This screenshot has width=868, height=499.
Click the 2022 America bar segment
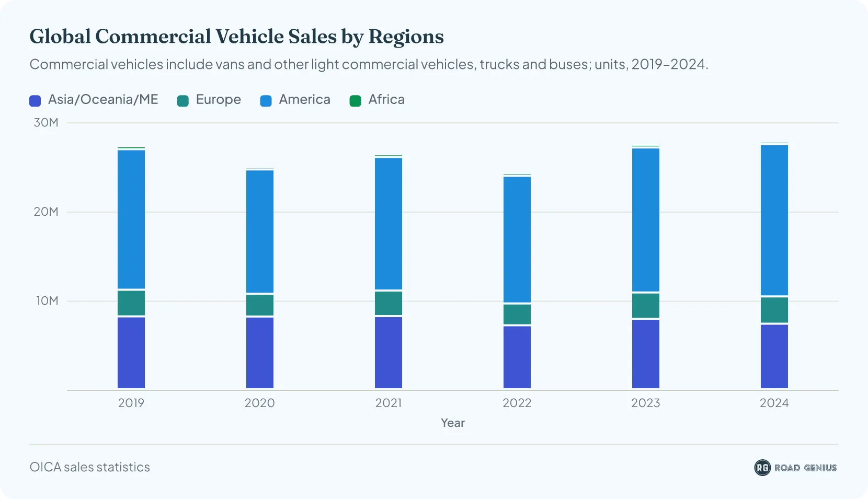[x=517, y=240]
